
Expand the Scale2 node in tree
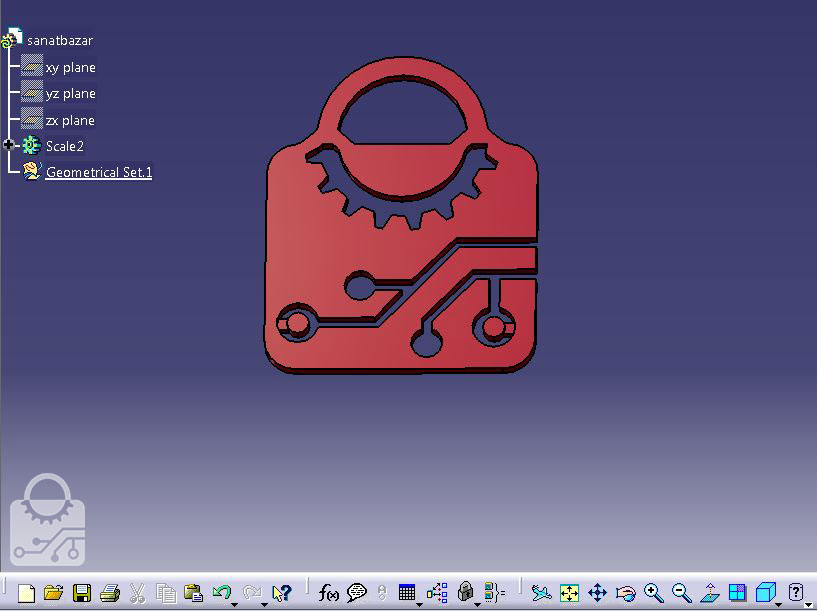coord(8,145)
